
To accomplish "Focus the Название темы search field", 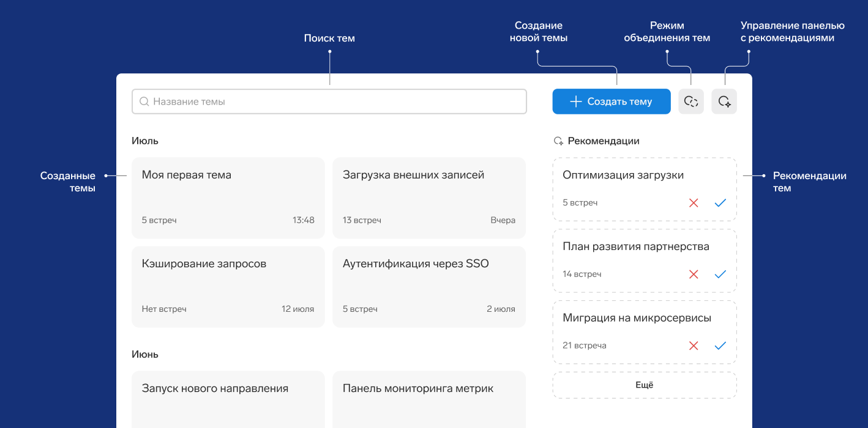I will coord(329,101).
